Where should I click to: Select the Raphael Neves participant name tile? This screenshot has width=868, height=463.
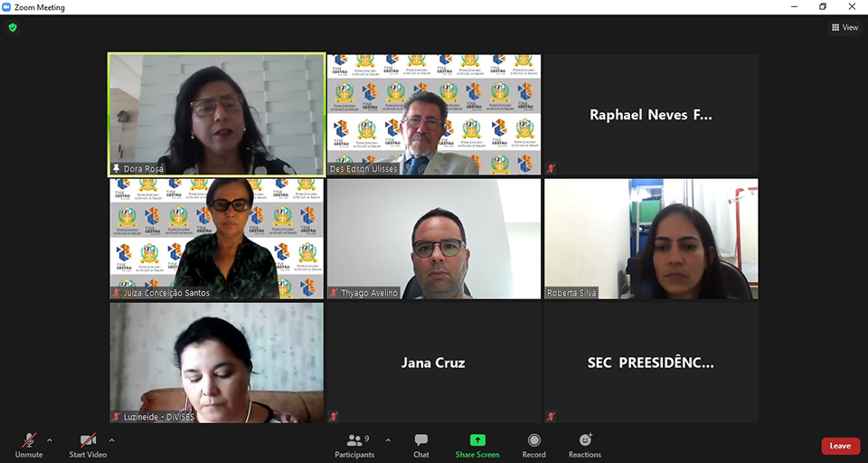[651, 115]
